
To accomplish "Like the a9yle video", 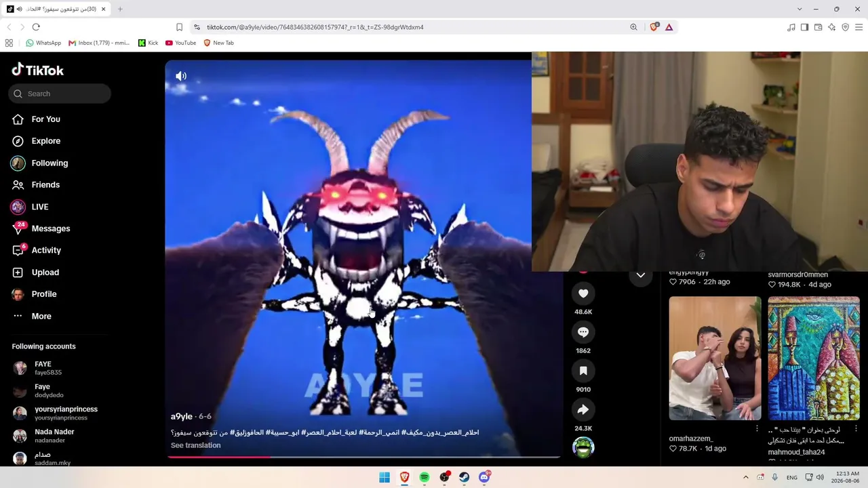I will click(583, 293).
